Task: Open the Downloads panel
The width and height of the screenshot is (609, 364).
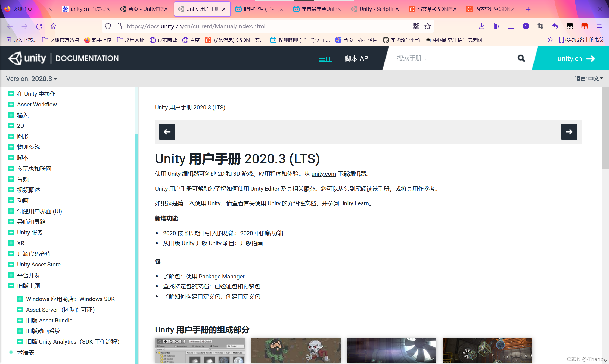Action: pos(481,26)
